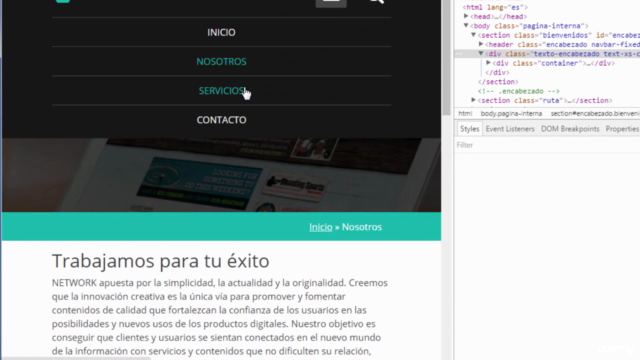Expand the header encabezado navbar-fixed node

coord(481,44)
